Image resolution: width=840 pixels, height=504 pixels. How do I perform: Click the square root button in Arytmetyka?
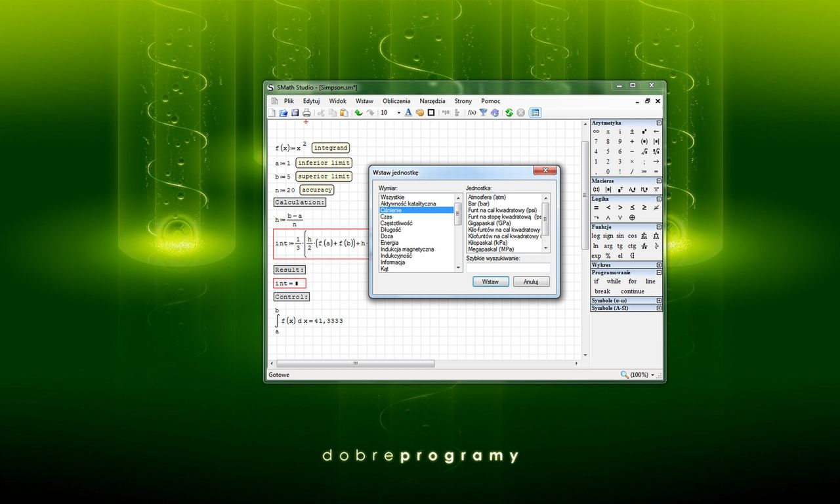tap(644, 152)
